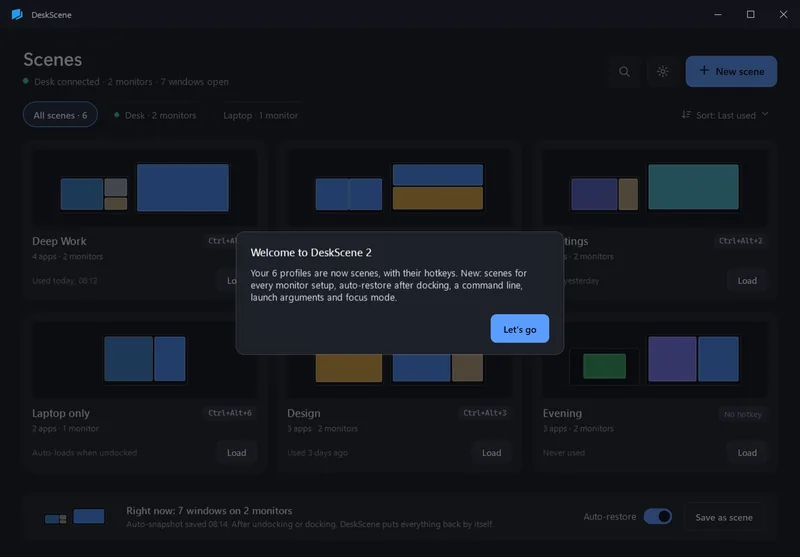800x557 pixels.
Task: Click the Desk connected status line
Action: [126, 82]
